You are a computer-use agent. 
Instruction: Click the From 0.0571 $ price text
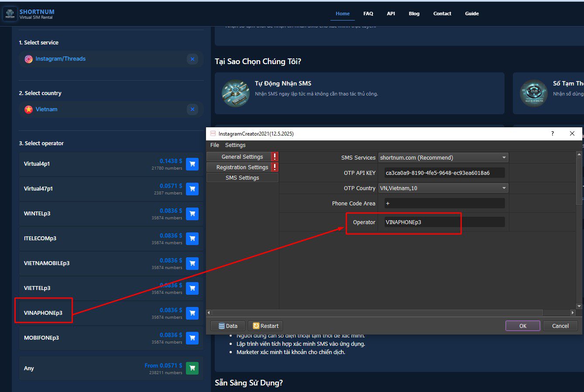click(164, 365)
